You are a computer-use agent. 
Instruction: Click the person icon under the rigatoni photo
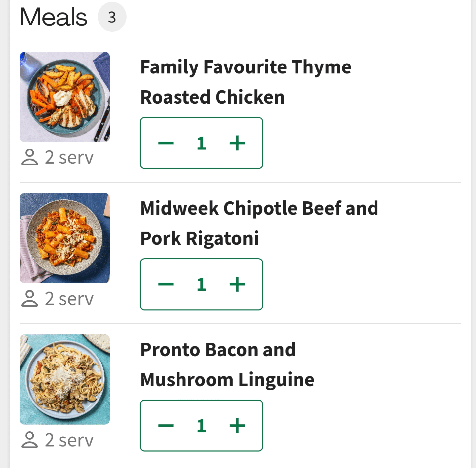coord(30,298)
